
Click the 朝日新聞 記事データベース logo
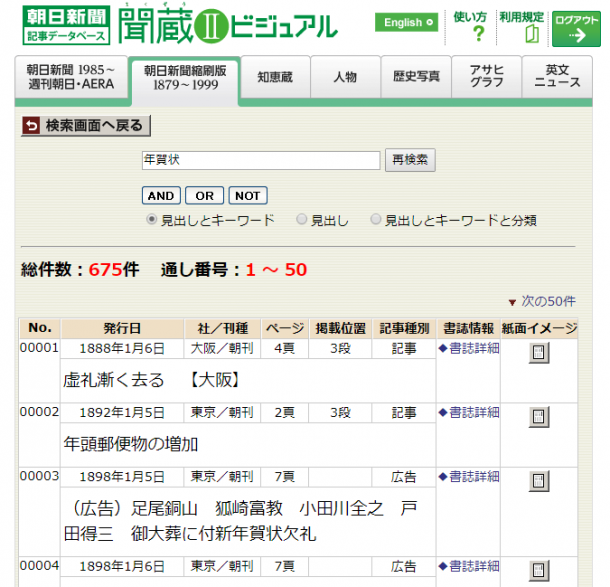click(66, 25)
